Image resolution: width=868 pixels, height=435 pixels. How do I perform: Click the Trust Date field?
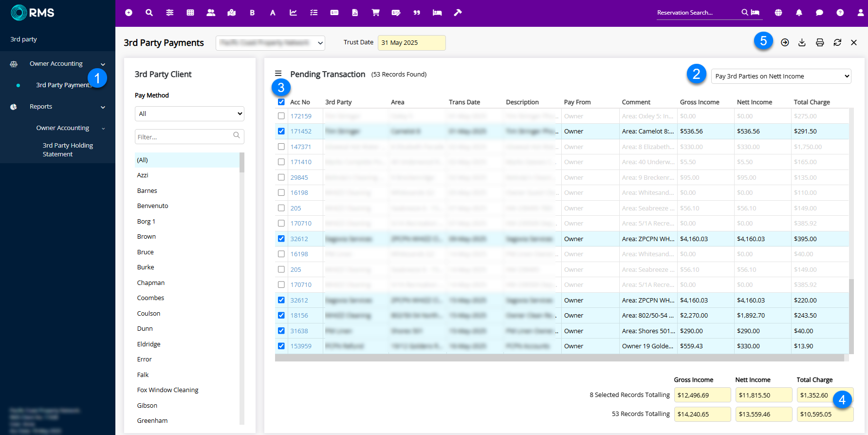[x=411, y=43]
